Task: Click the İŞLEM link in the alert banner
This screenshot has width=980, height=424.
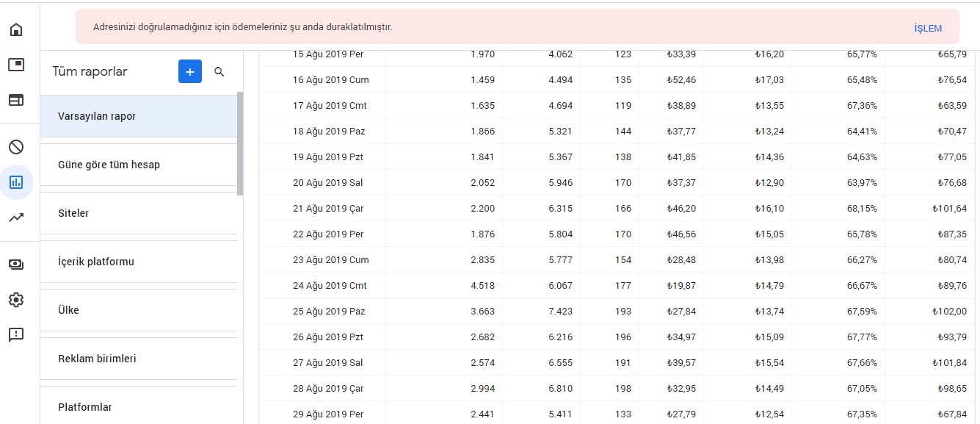Action: [928, 29]
